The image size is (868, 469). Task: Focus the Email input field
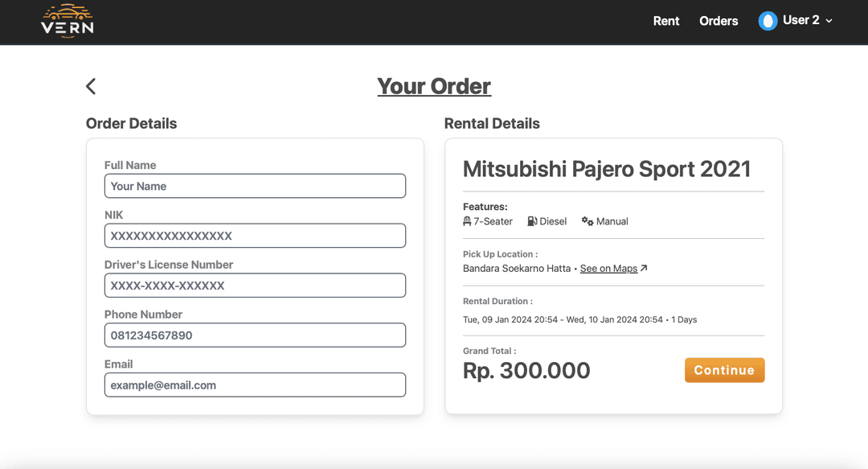coord(255,385)
